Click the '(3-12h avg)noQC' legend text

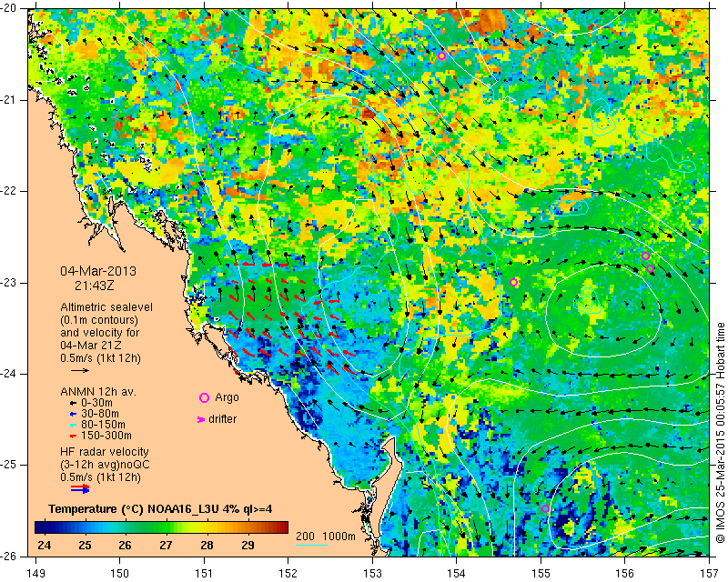(x=105, y=465)
